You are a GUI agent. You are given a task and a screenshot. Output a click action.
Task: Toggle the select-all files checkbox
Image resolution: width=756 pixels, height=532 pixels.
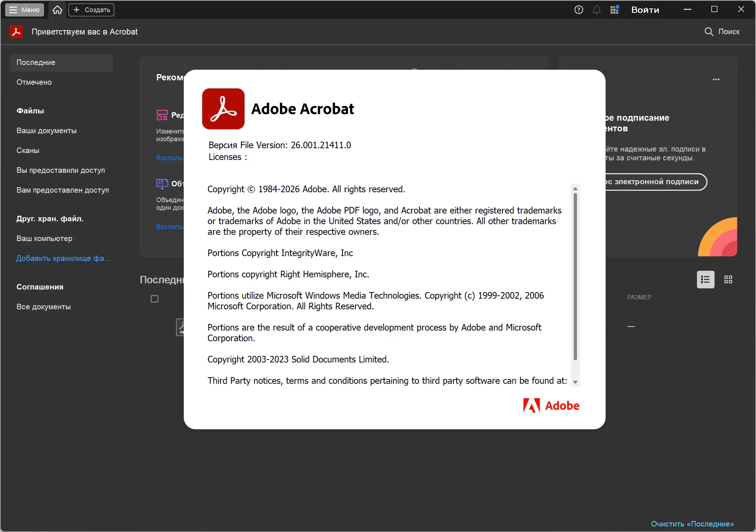[x=154, y=299]
